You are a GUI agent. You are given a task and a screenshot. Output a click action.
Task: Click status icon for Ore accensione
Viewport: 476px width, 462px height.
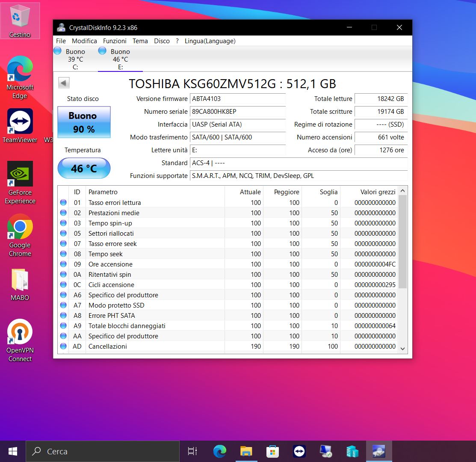pos(63,264)
